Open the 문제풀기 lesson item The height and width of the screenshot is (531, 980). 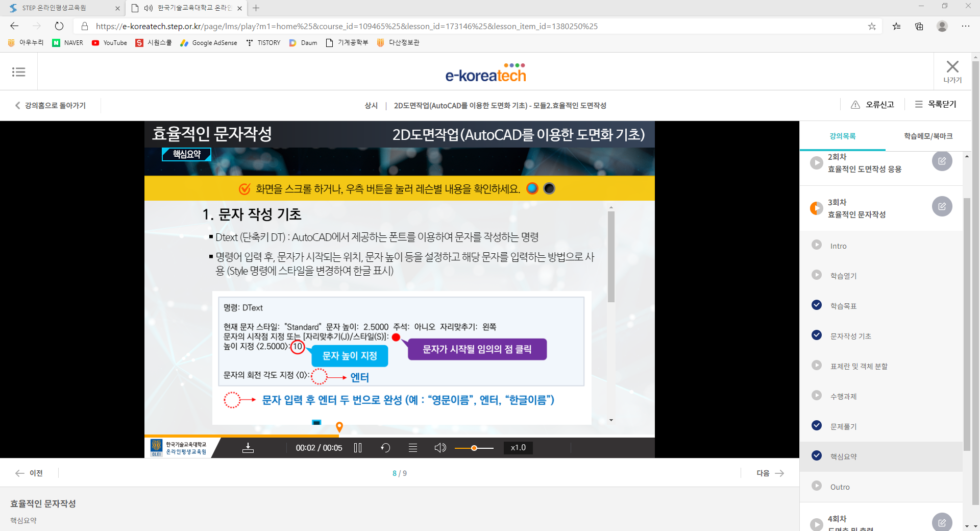point(843,426)
